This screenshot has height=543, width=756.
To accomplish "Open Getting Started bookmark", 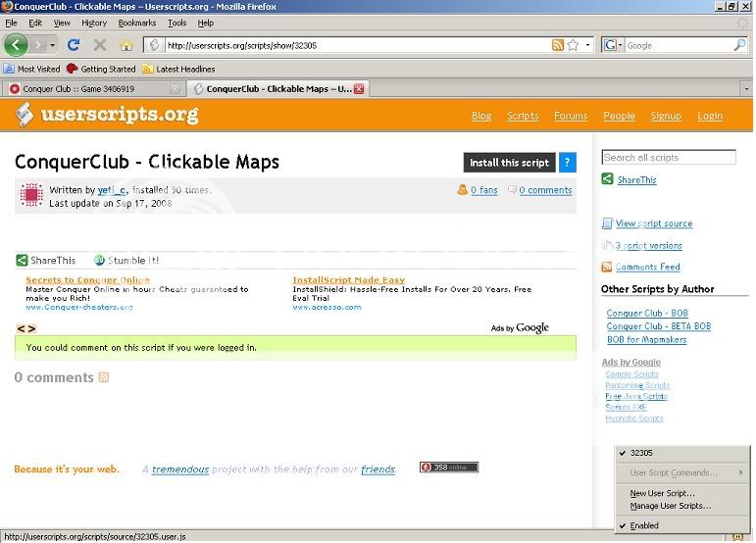I will [101, 69].
